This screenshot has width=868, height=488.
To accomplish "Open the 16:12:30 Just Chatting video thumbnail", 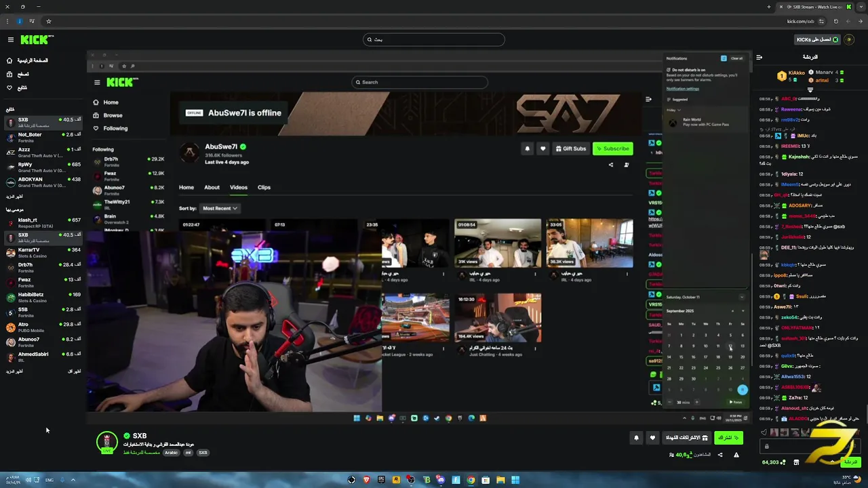I will [498, 318].
